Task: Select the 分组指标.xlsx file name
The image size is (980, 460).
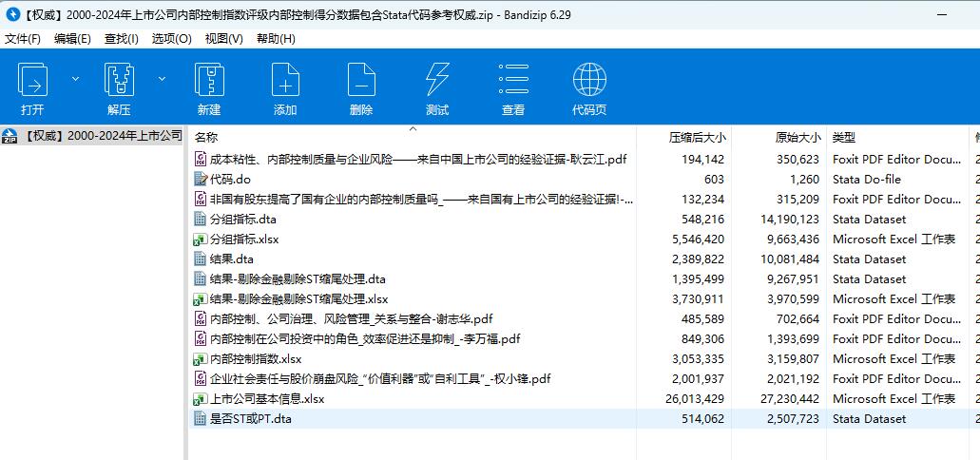Action: (x=244, y=240)
